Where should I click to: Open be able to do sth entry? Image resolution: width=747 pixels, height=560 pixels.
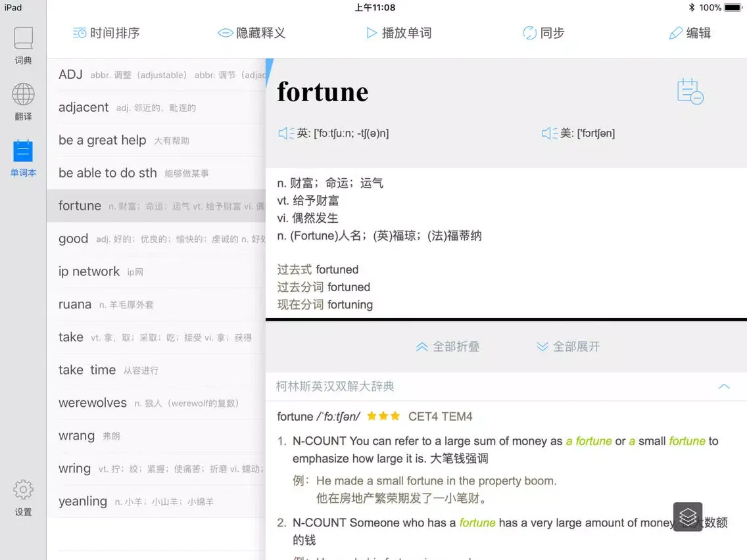point(157,174)
